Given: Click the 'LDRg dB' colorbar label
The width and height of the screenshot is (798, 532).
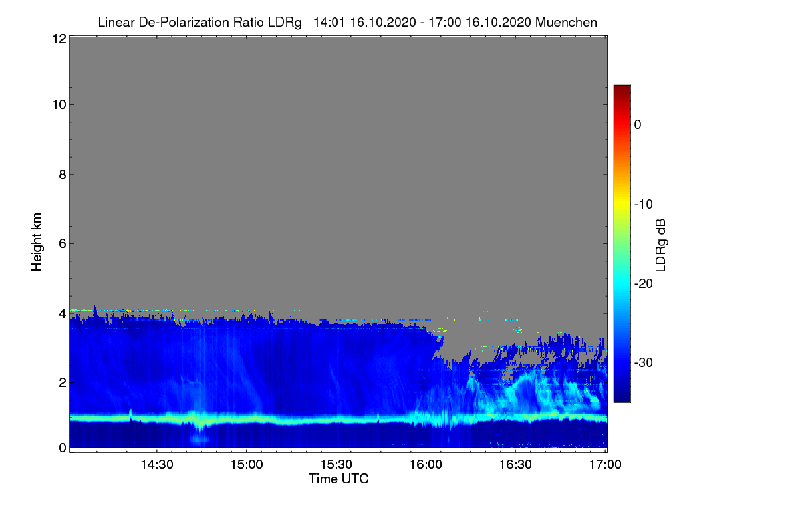Looking at the screenshot, I should pyautogui.click(x=661, y=244).
